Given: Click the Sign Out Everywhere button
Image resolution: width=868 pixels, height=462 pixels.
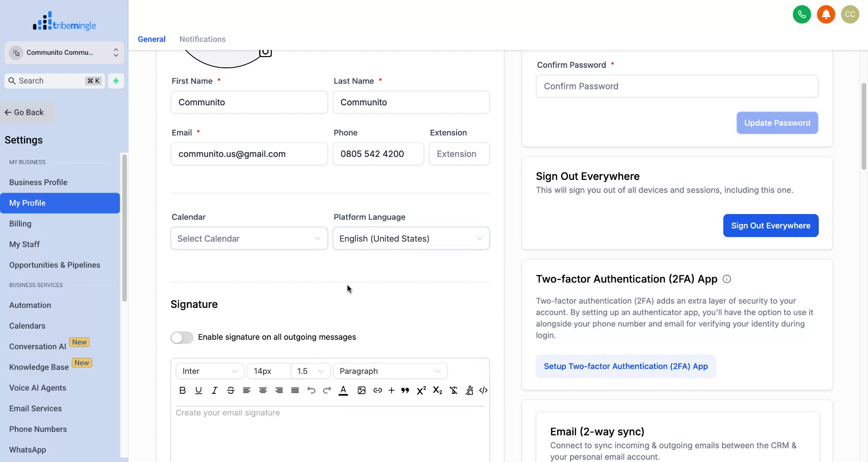Looking at the screenshot, I should coord(770,225).
